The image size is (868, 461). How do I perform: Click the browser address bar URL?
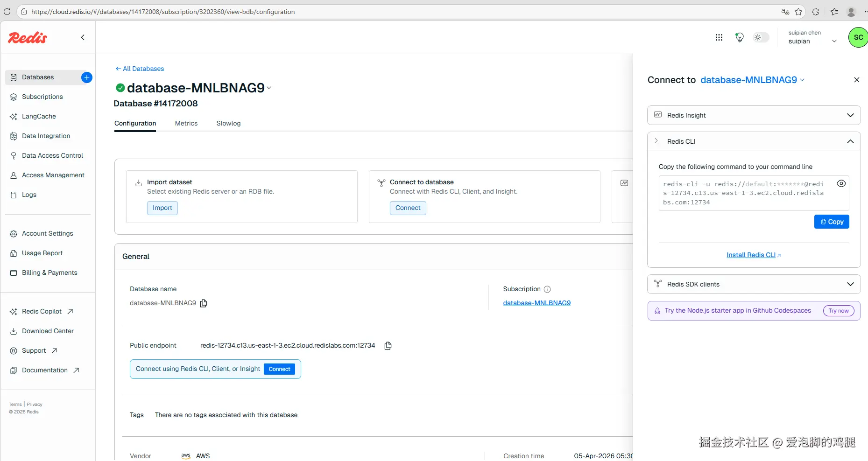163,12
